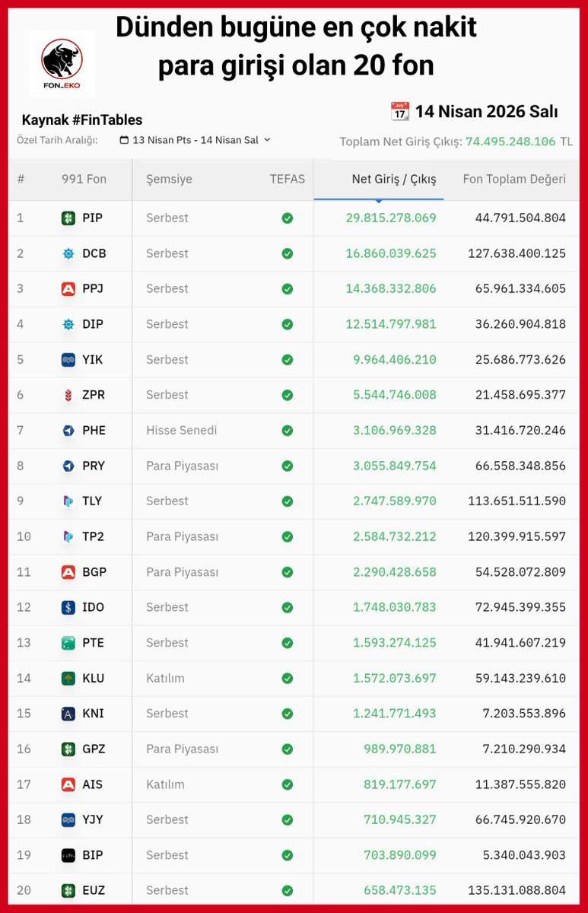Click the YIK fund logo icon

tap(68, 360)
